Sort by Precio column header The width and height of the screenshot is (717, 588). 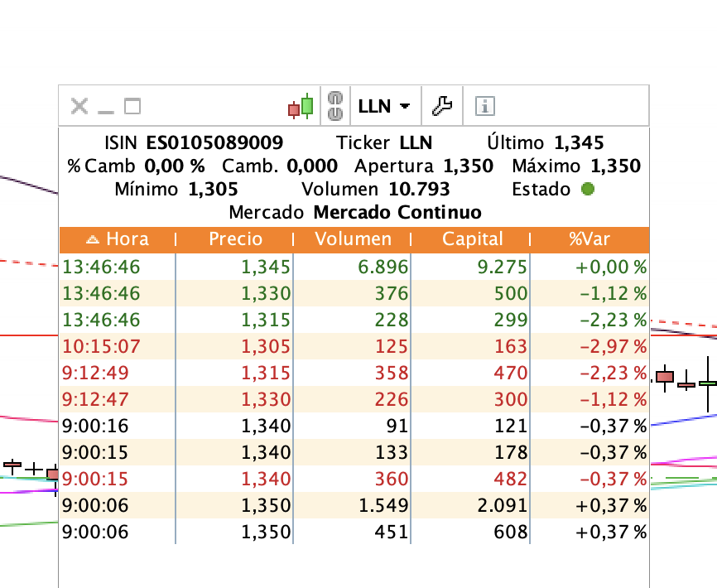[x=235, y=240]
